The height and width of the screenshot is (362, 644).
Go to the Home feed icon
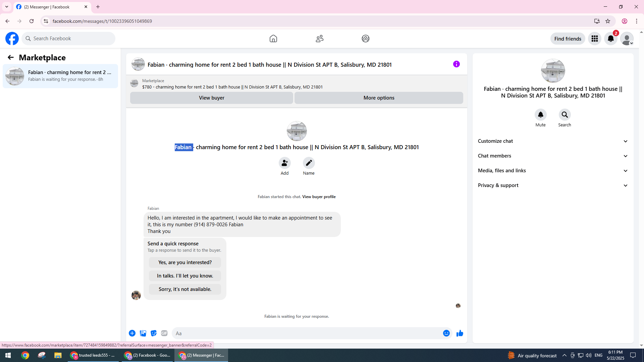click(x=273, y=39)
